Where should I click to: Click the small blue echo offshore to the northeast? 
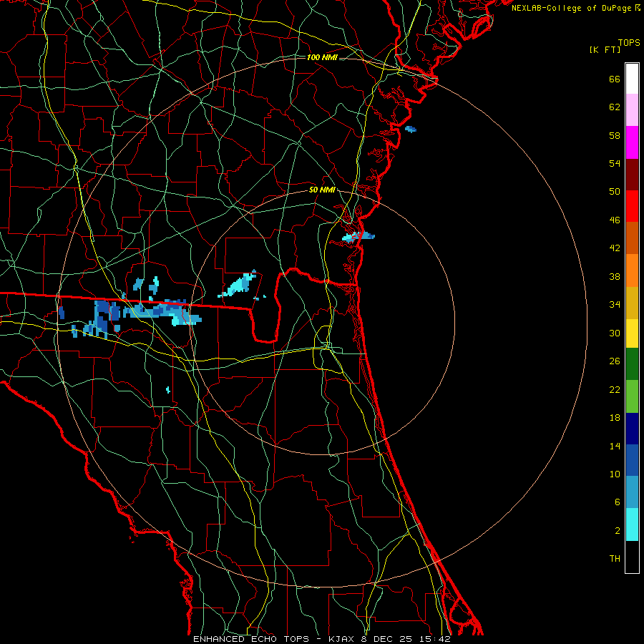411,130
